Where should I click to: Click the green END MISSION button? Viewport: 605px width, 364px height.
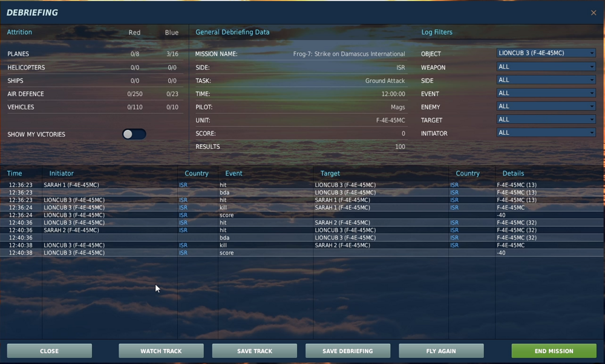(554, 351)
